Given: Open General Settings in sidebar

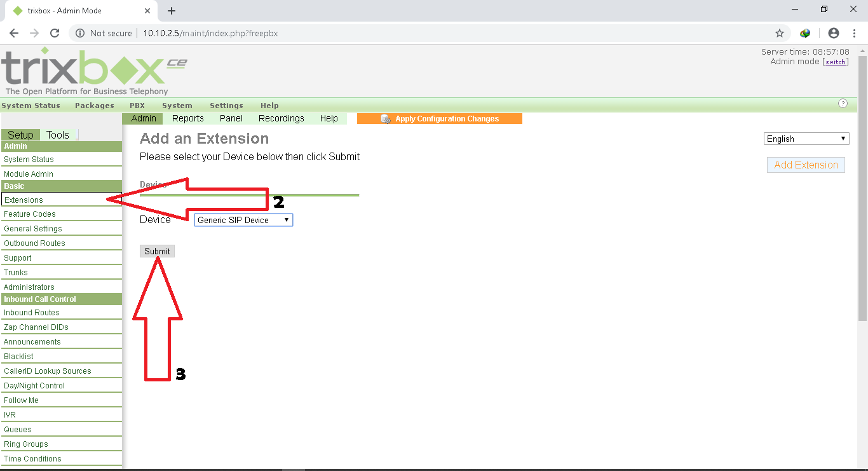Looking at the screenshot, I should (61, 229).
